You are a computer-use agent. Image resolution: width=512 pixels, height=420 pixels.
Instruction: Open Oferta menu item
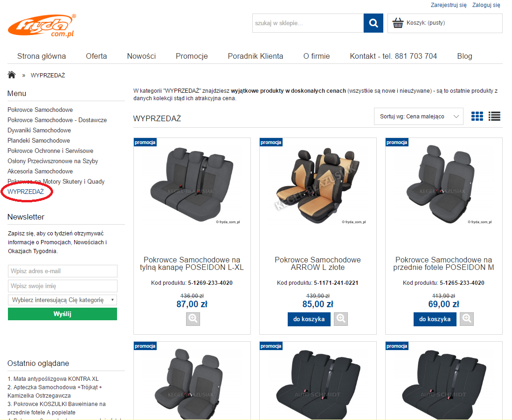coord(97,56)
